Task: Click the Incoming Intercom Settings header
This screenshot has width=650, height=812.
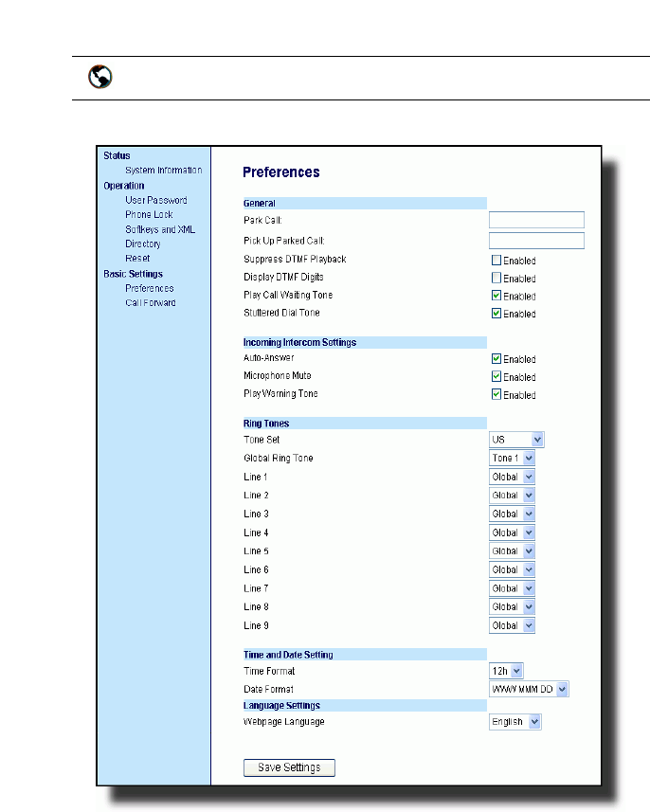Action: click(x=365, y=342)
